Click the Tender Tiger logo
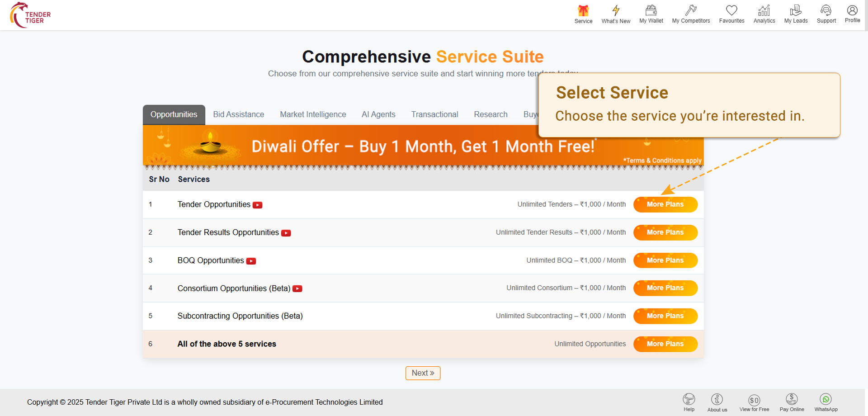 pyautogui.click(x=30, y=15)
